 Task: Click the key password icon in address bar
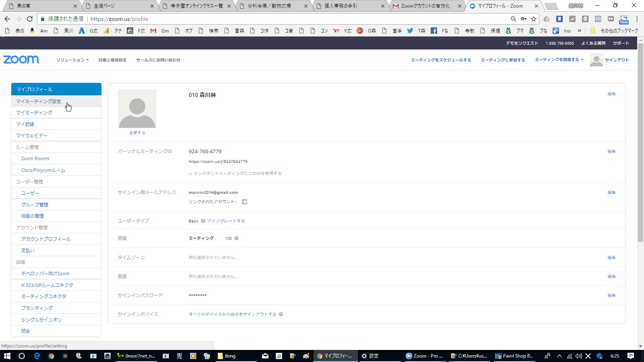click(x=524, y=19)
